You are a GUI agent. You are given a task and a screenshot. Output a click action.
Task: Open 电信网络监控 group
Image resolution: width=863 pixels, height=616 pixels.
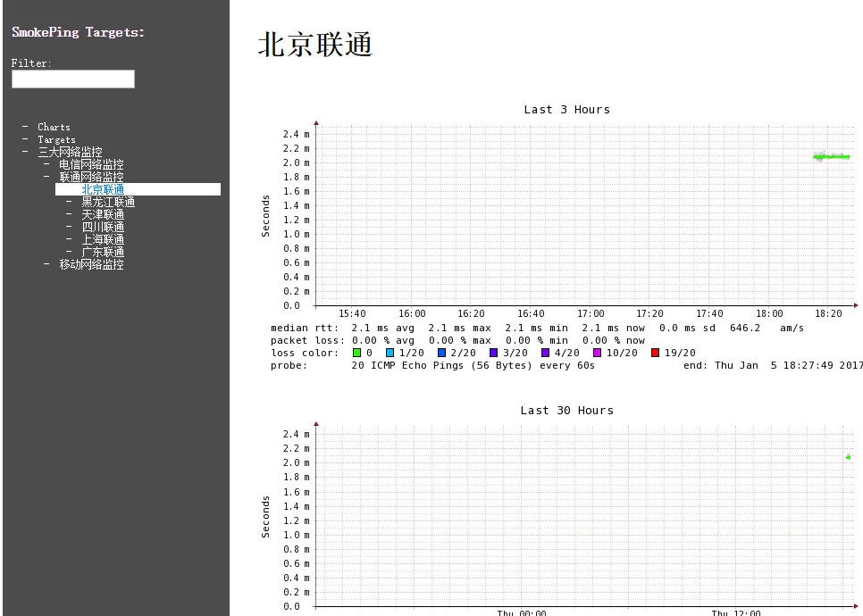coord(91,164)
